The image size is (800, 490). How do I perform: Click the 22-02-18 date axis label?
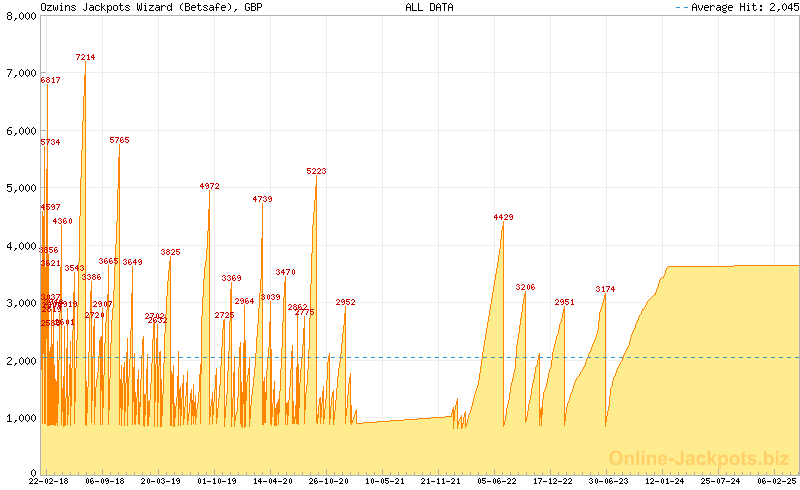click(x=48, y=481)
